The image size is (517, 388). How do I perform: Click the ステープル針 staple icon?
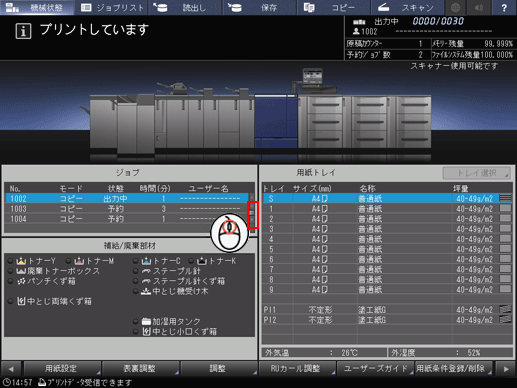tap(146, 271)
